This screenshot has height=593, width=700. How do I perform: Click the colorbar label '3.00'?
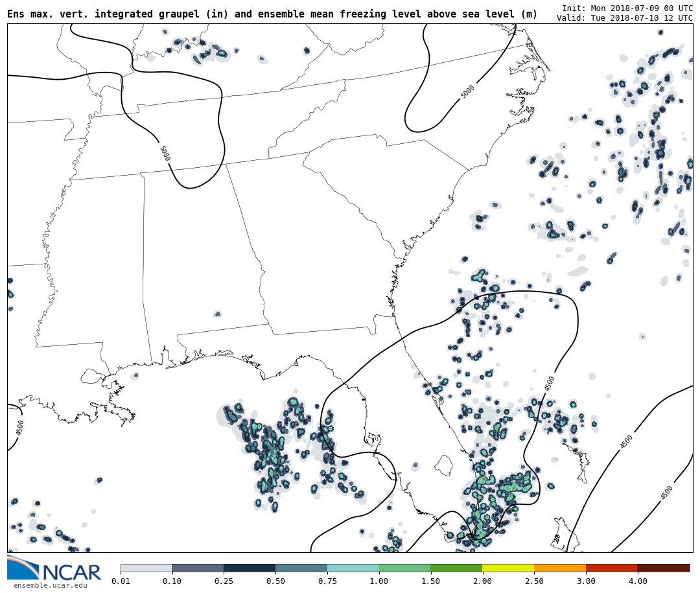[x=586, y=581]
